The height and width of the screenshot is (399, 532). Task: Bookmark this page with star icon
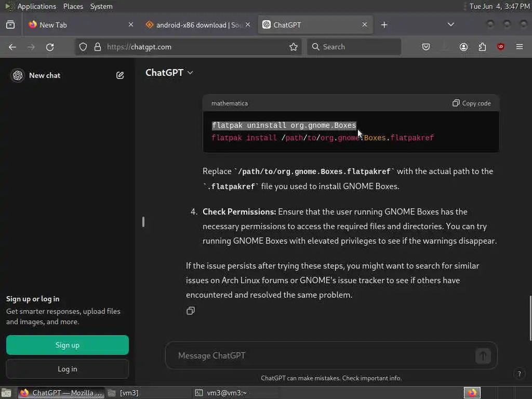coord(294,47)
